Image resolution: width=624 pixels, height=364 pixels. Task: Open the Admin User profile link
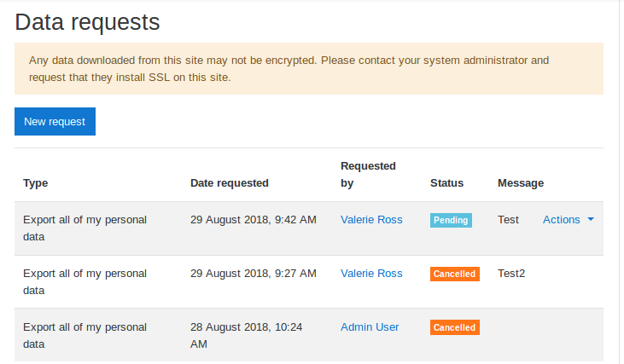(x=370, y=327)
